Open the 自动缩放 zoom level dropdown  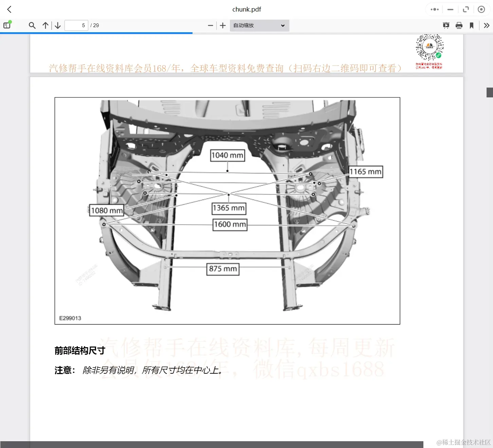click(259, 25)
